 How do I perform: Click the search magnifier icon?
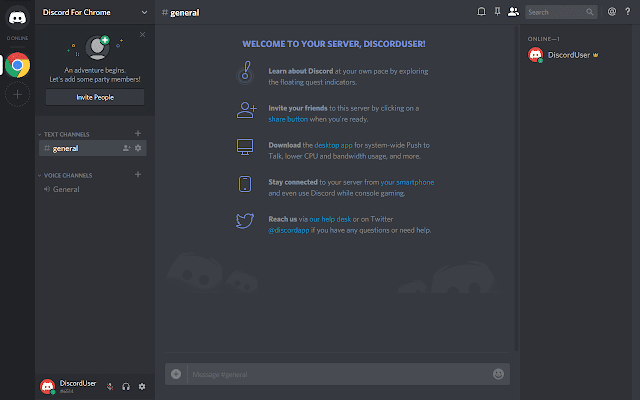point(589,12)
